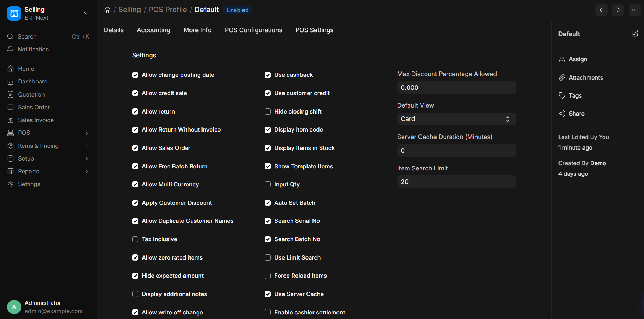This screenshot has width=644, height=319.
Task: Click the Sales Invoice icon
Action: tap(11, 120)
